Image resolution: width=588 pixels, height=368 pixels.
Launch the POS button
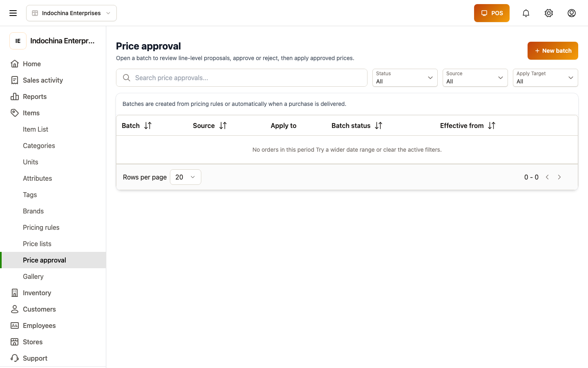tap(492, 13)
